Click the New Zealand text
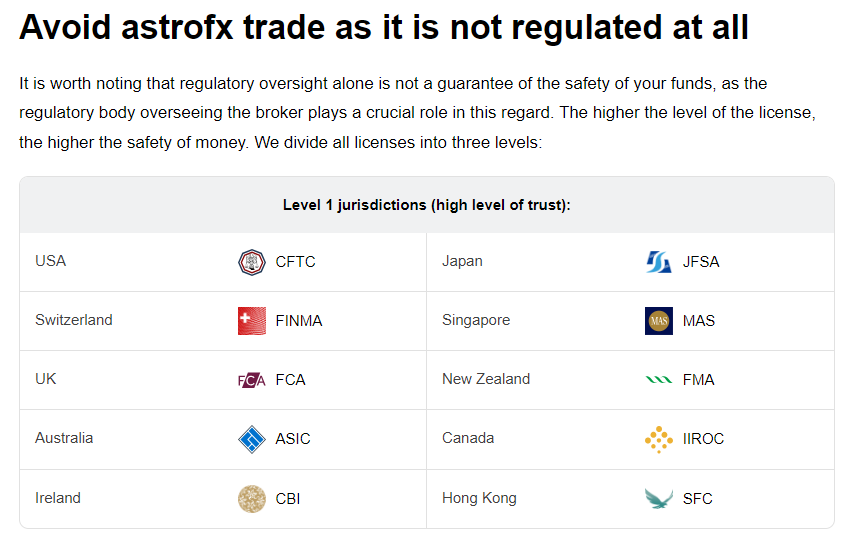Screen dimensions: 849x535 [486, 379]
